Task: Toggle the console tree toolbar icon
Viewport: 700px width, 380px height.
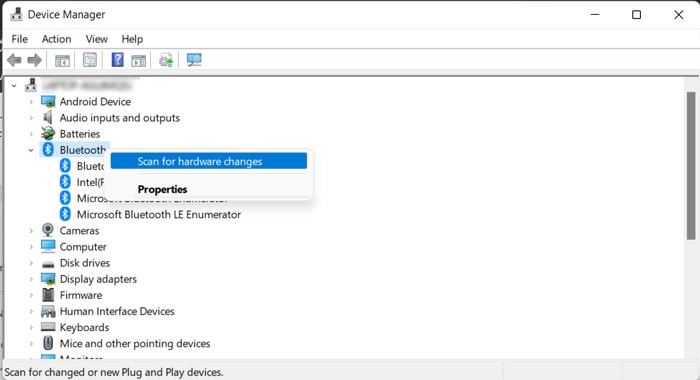Action: click(62, 60)
